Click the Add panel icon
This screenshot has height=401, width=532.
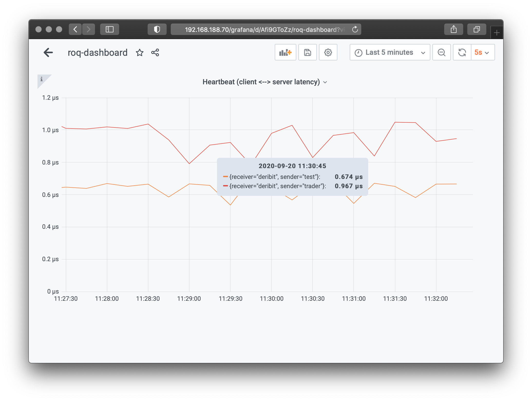point(286,52)
